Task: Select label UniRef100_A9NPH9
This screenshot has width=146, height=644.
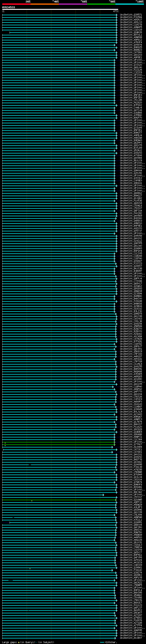Action: (x=131, y=37)
